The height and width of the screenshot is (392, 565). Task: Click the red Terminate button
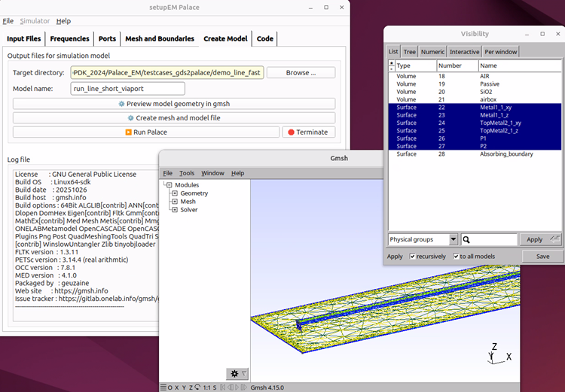pyautogui.click(x=308, y=132)
